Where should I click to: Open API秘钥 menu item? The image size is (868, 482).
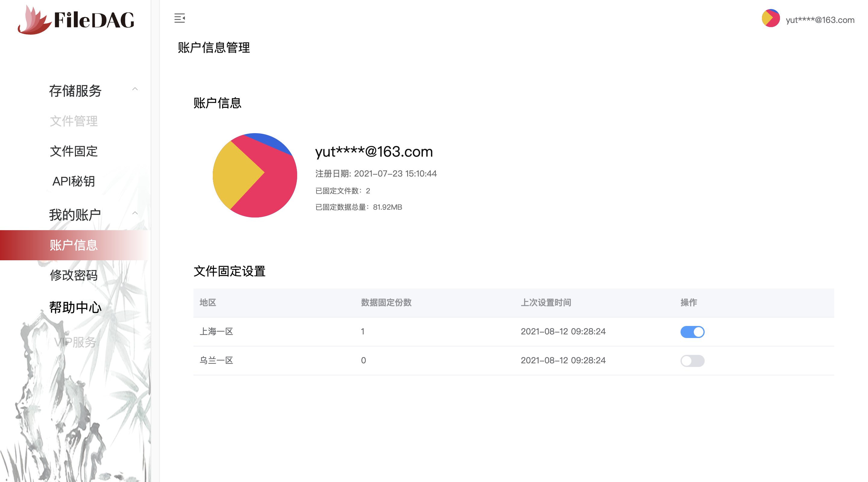point(74,181)
